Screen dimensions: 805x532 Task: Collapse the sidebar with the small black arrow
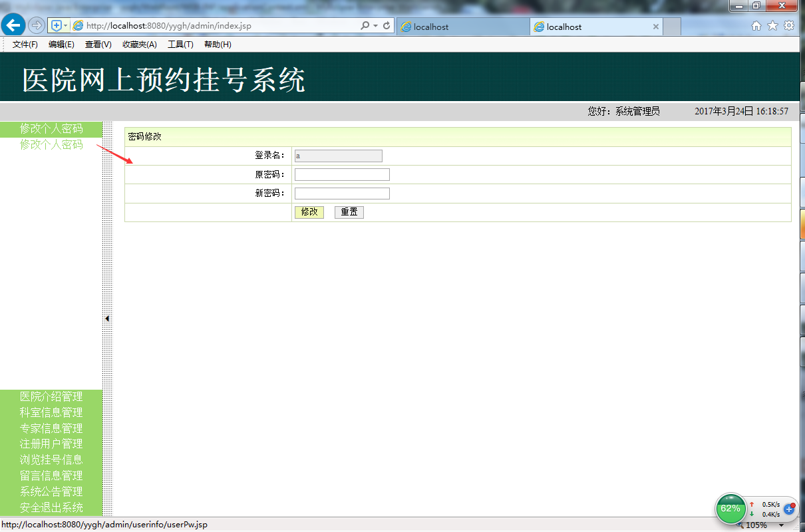click(107, 319)
